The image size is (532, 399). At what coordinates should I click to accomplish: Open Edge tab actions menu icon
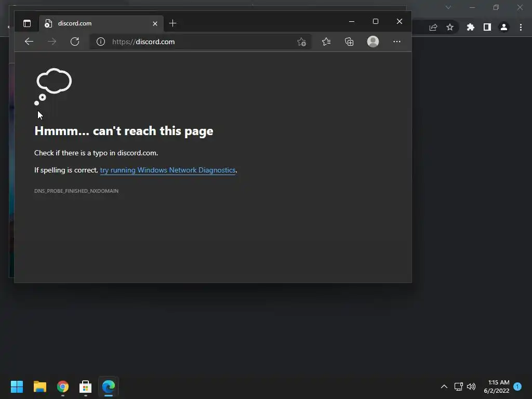click(x=27, y=23)
